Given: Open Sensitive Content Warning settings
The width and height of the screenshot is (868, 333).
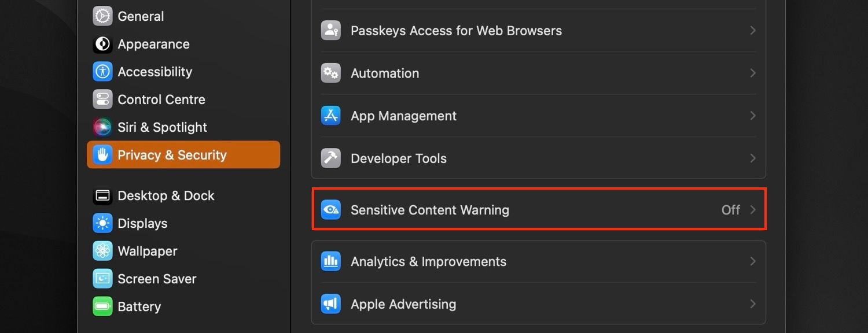Looking at the screenshot, I should pos(430,210).
